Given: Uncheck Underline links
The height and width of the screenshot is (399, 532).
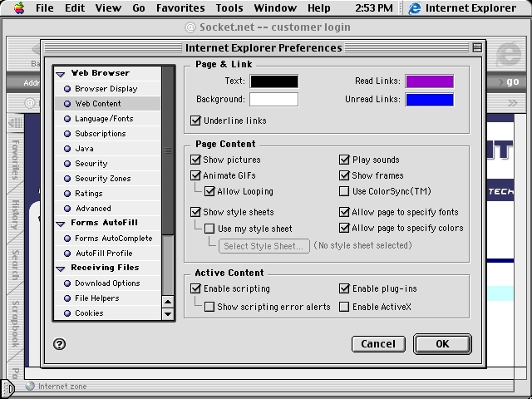Looking at the screenshot, I should coord(195,121).
